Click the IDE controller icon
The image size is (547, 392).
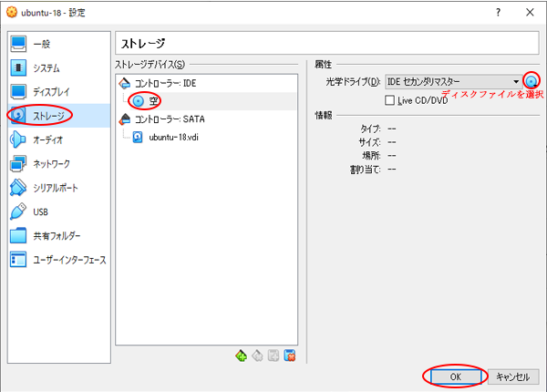click(125, 83)
